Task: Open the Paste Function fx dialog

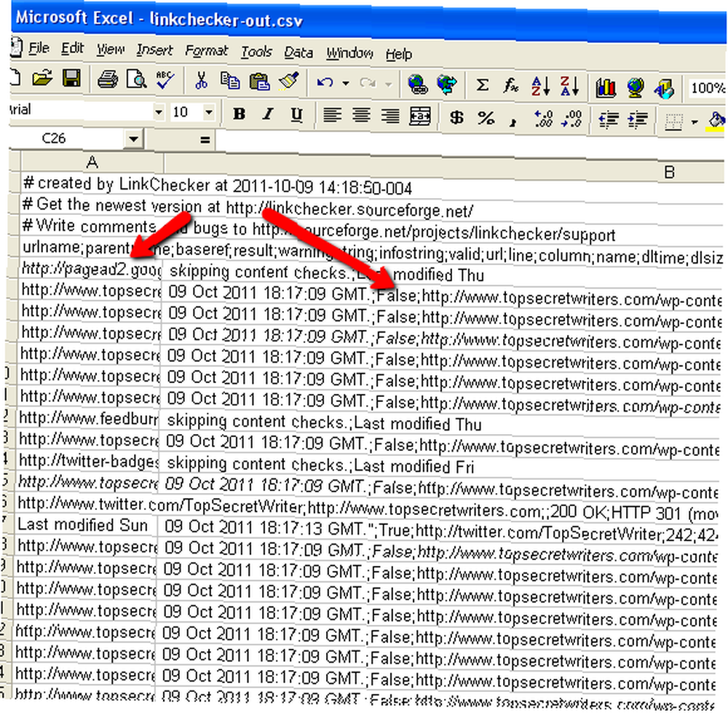Action: (x=511, y=85)
